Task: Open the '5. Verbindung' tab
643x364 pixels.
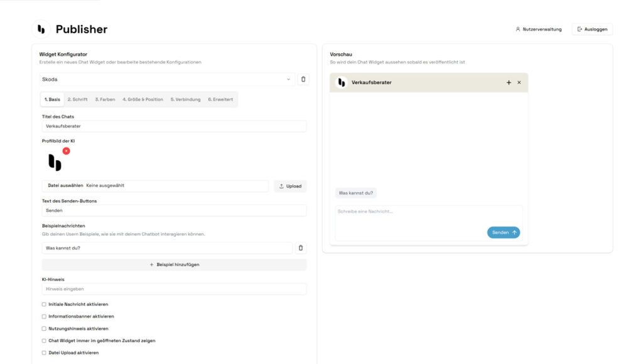Action: 185,99
